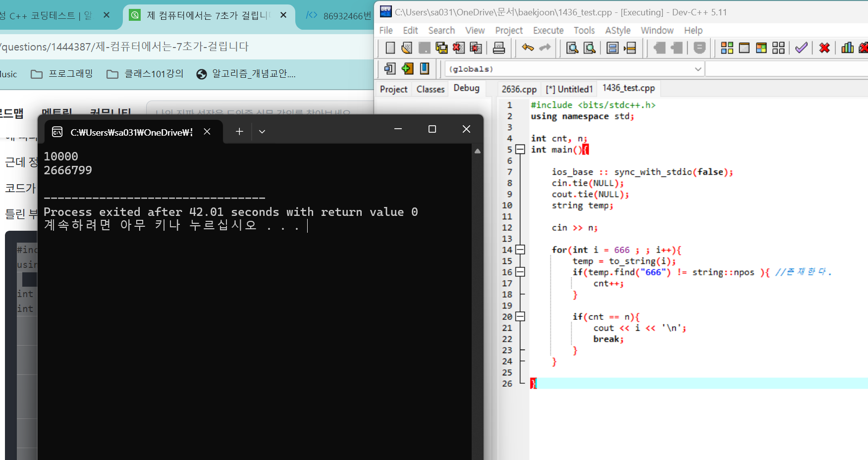
Task: Switch to the [*] Untitled1 editor tab
Action: pos(569,89)
